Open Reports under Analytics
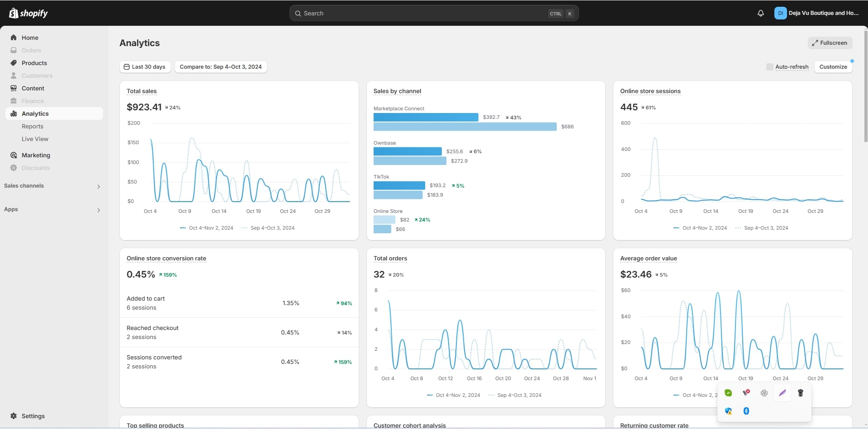This screenshot has width=868, height=429. pyautogui.click(x=33, y=126)
